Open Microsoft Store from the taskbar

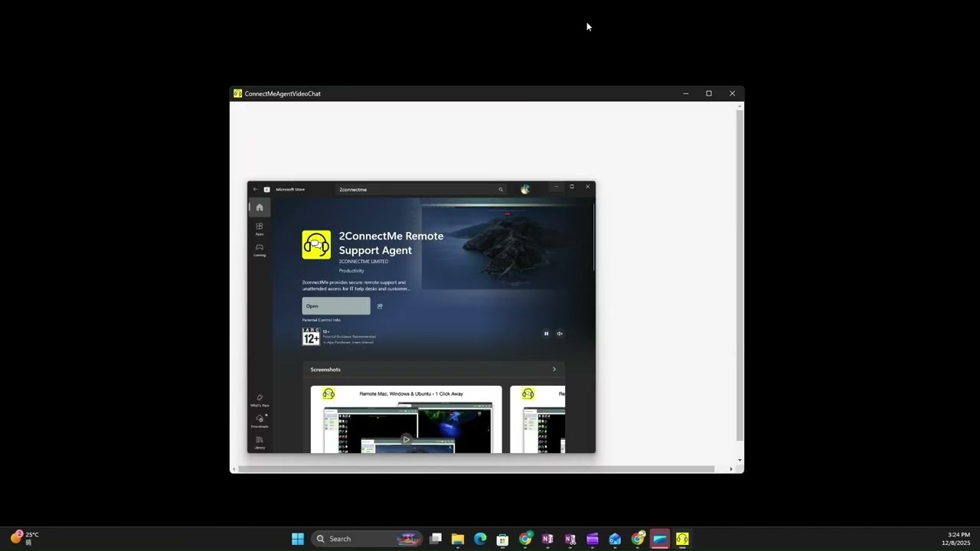point(503,539)
